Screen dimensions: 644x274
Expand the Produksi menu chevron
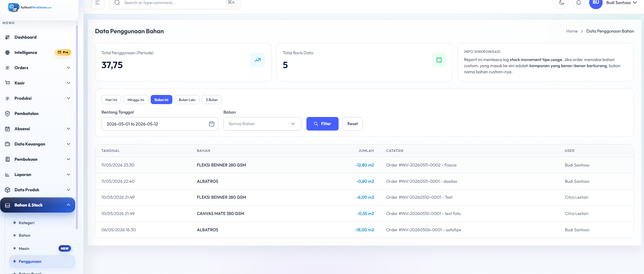pos(68,98)
